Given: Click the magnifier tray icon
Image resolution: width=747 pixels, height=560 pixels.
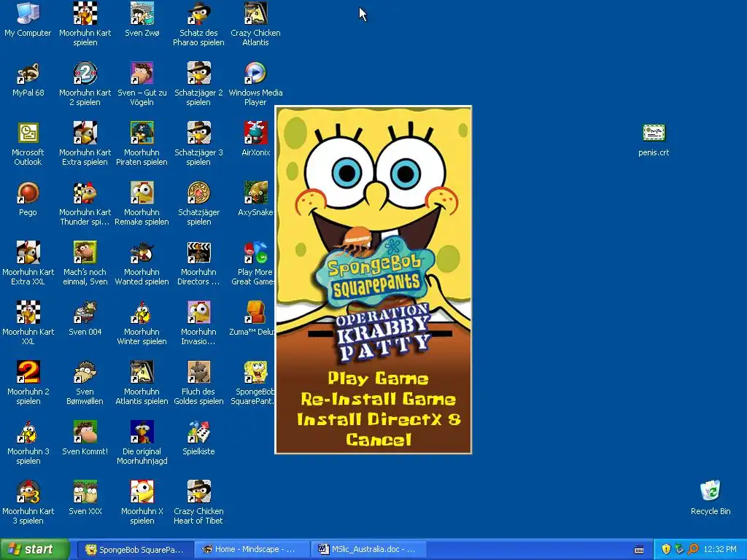Looking at the screenshot, I should (x=693, y=550).
